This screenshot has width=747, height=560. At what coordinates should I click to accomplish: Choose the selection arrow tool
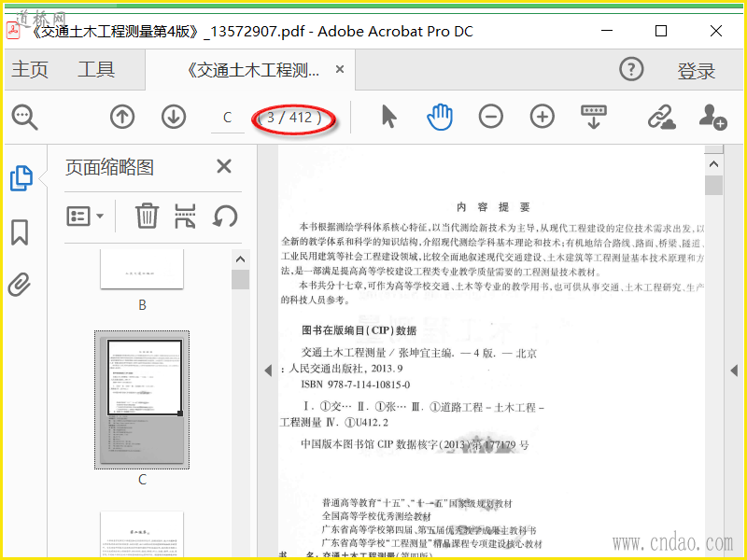coord(388,117)
